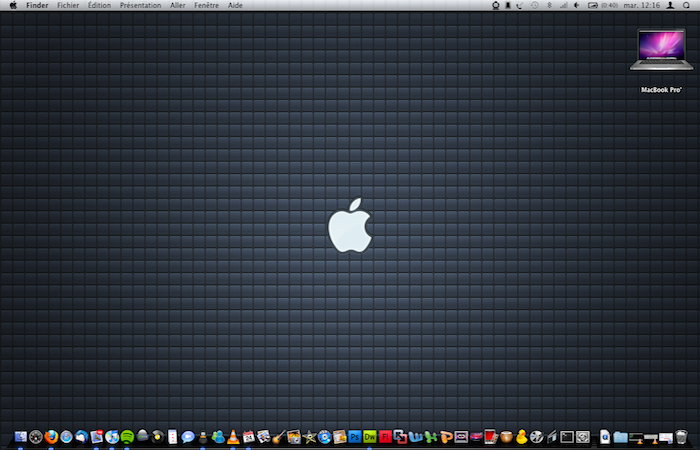Launch GarageBand guitar icon
Image resolution: width=700 pixels, height=450 pixels.
pyautogui.click(x=279, y=437)
